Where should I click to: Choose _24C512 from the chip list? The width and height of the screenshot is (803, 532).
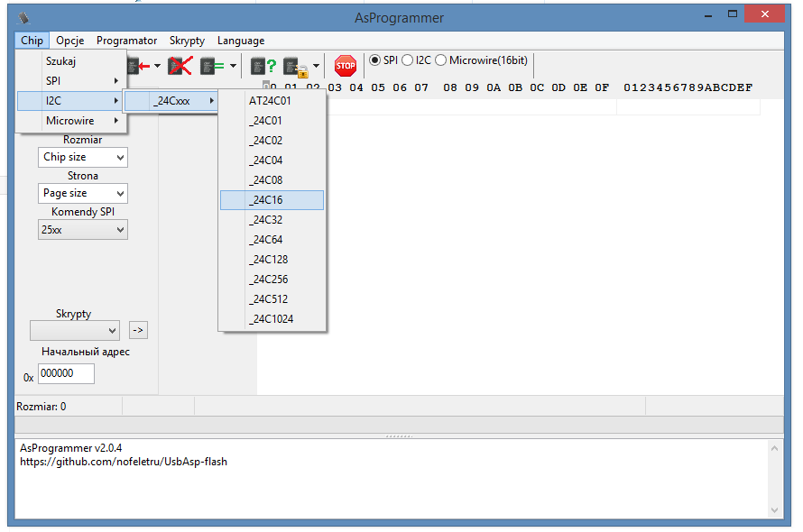tap(272, 299)
